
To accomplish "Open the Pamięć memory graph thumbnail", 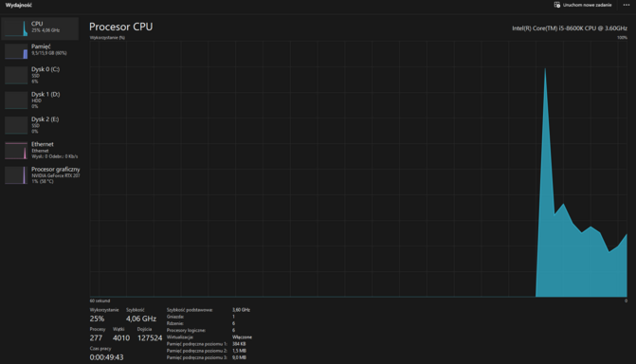I will click(x=16, y=51).
